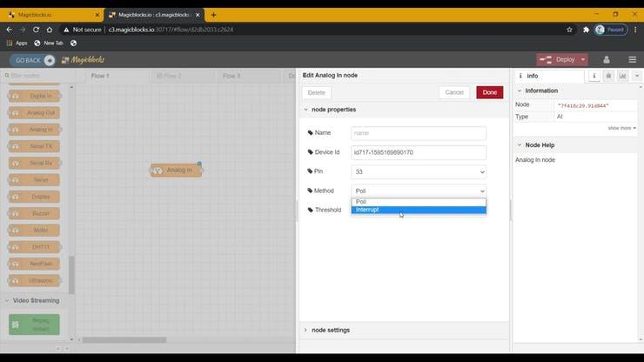Switch to the Flow 1 tab
Viewport: 644px width, 362px height.
[100, 76]
